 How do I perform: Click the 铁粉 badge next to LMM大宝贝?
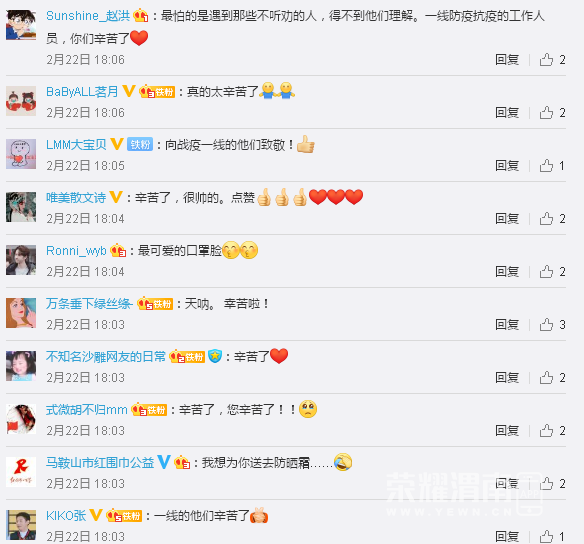tap(140, 144)
